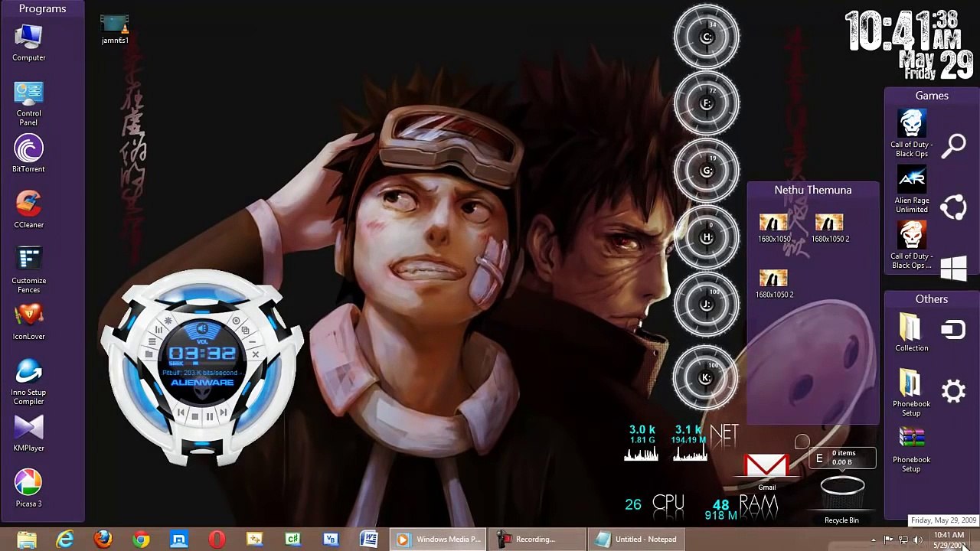Launch the BitTorrent shortcut
The width and height of the screenshot is (980, 551).
[x=29, y=154]
